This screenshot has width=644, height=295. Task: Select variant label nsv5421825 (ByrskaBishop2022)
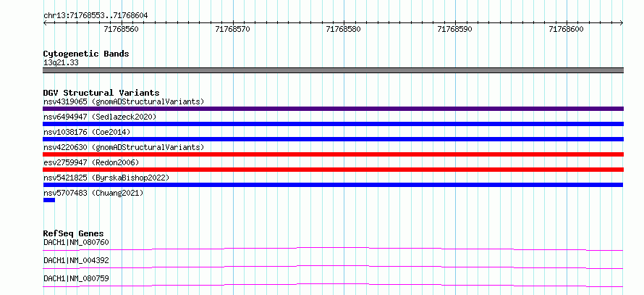106,178
